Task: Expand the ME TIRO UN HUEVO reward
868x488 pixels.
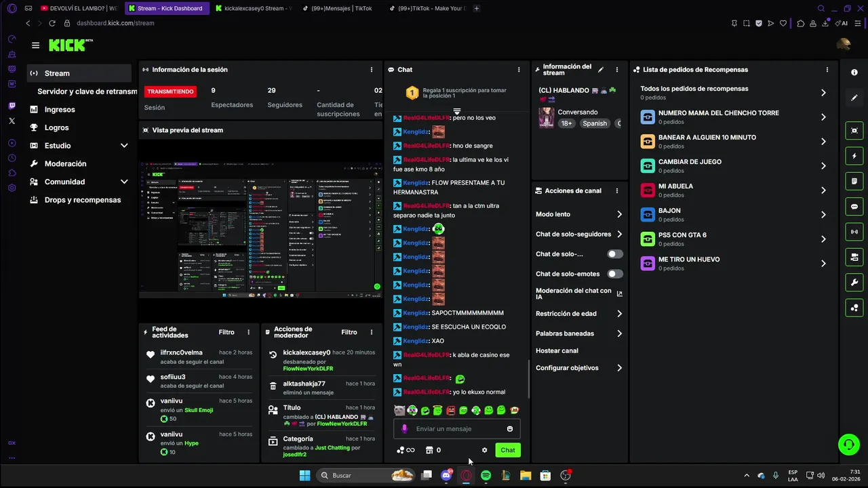Action: [823, 264]
